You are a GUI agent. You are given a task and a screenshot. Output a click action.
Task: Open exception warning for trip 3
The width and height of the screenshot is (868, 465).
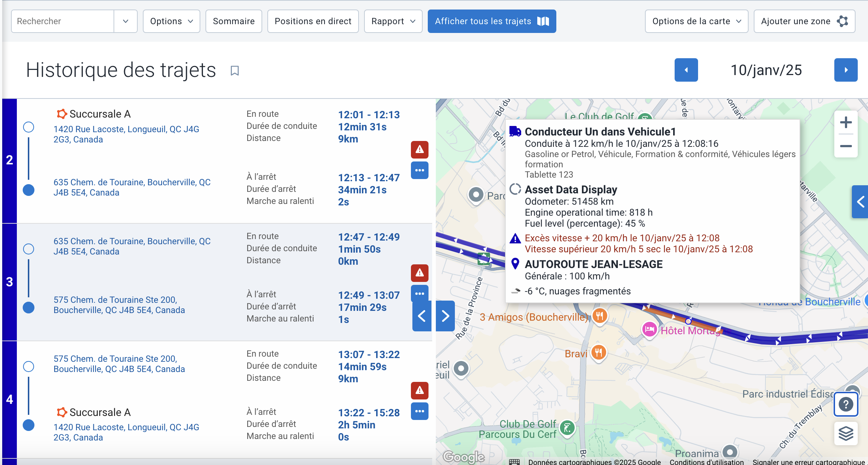[420, 273]
